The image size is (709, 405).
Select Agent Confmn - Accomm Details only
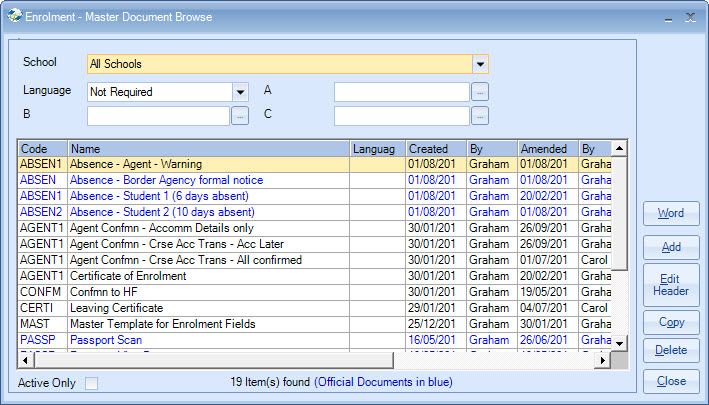coord(315,228)
